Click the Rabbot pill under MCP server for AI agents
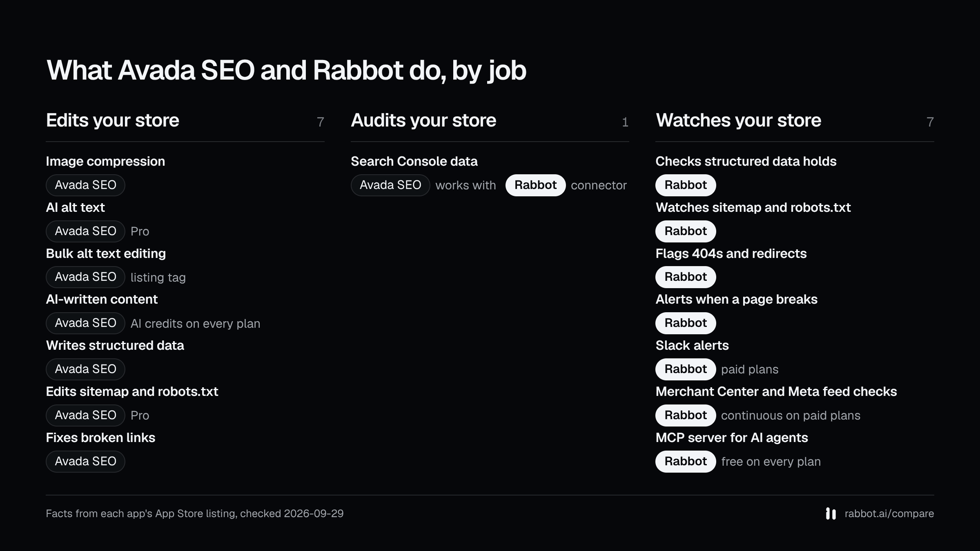Image resolution: width=980 pixels, height=551 pixels. coord(686,462)
